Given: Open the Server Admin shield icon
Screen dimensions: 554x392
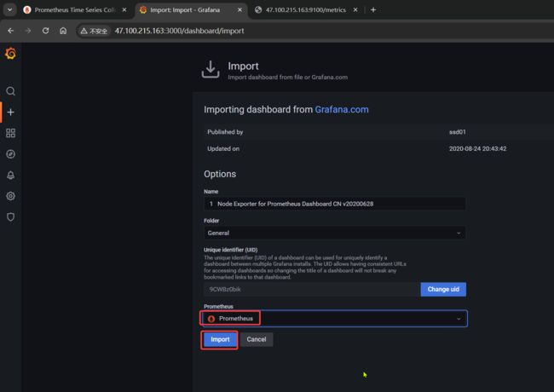Looking at the screenshot, I should click(x=10, y=216).
